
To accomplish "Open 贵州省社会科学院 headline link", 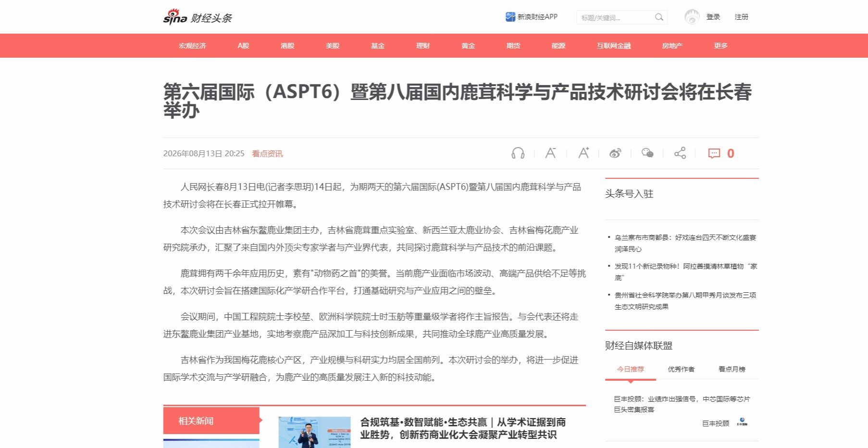I will 685,301.
